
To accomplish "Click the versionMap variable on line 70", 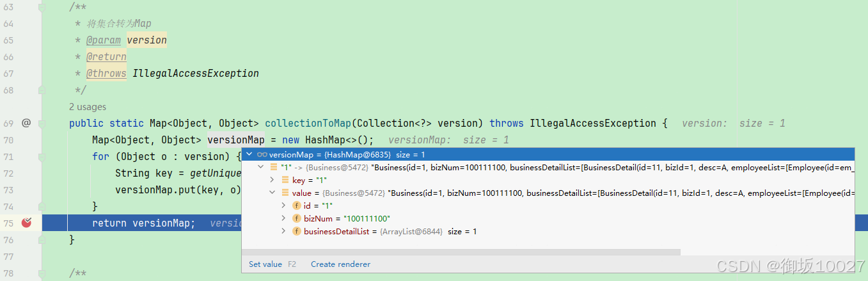I will coord(236,140).
